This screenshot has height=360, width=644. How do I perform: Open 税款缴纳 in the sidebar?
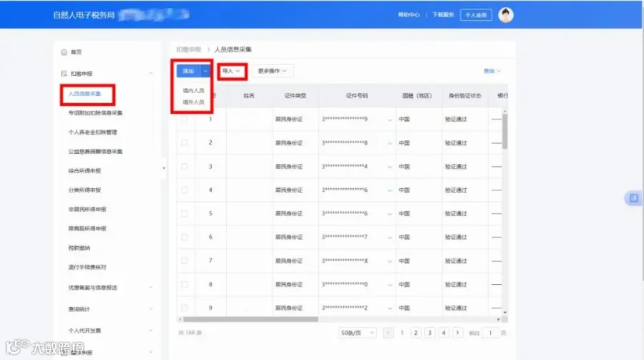(79, 248)
